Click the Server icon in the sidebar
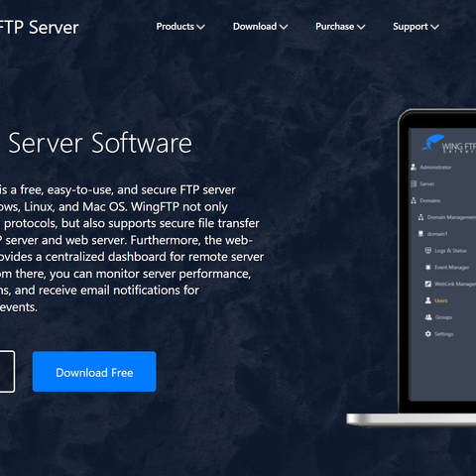The width and height of the screenshot is (476, 476). click(414, 183)
